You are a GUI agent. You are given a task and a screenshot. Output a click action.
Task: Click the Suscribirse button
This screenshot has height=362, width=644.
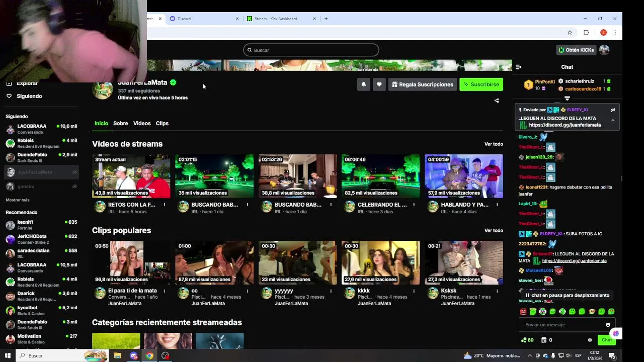click(481, 84)
